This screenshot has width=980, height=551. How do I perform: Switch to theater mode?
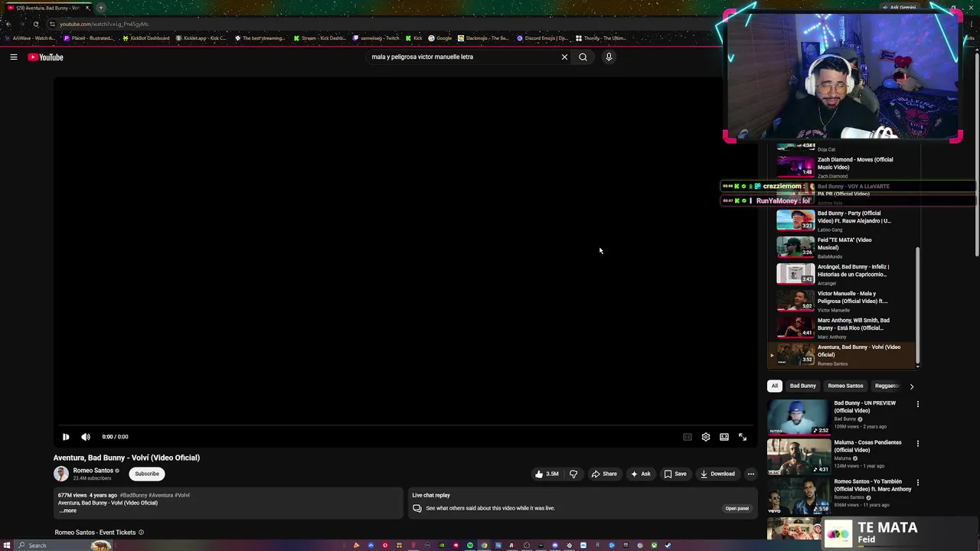pos(724,437)
